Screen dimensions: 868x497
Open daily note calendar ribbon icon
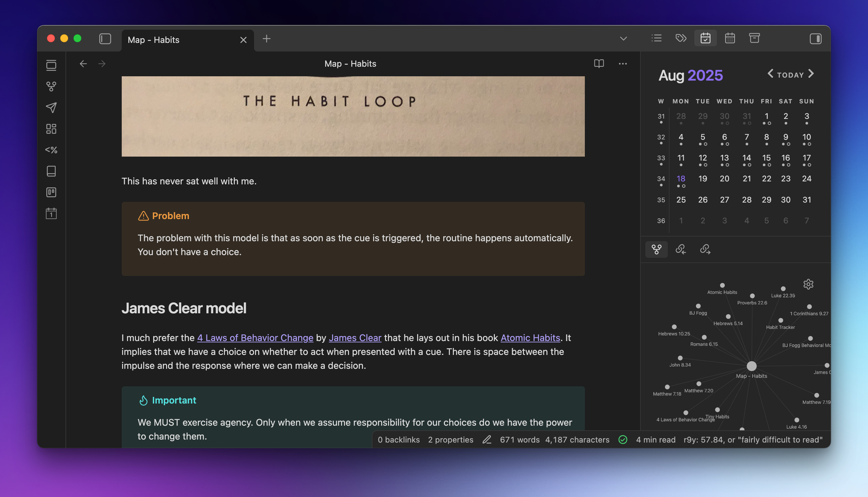coord(51,213)
